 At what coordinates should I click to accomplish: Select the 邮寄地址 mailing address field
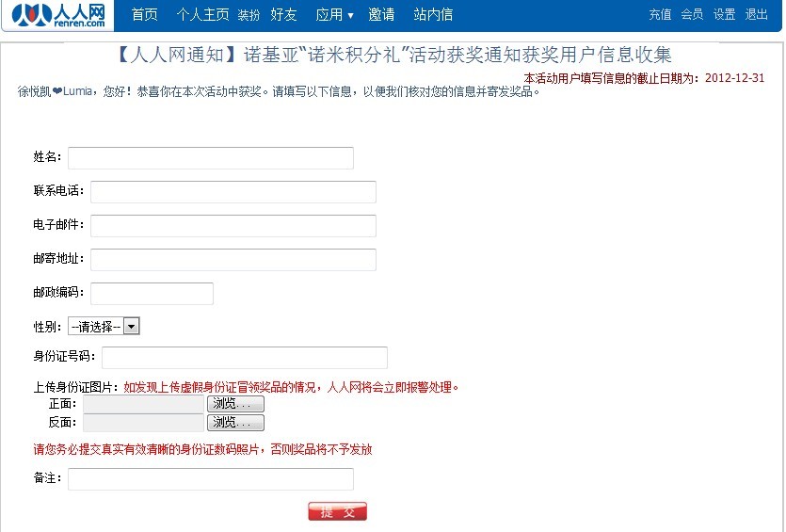pos(233,260)
